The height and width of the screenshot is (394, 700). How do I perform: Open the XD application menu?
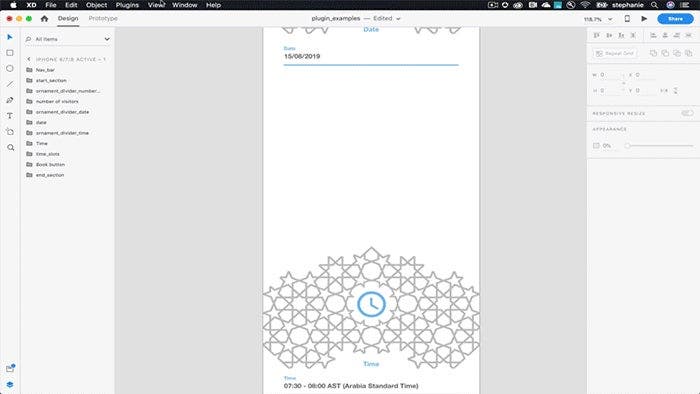tap(31, 5)
